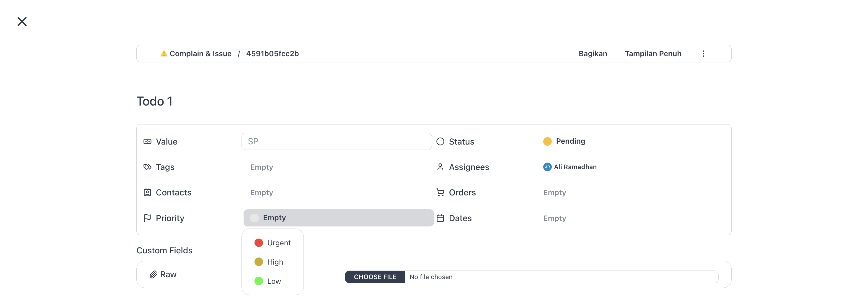Click the task ID 4591b05fcc2b

pos(272,53)
